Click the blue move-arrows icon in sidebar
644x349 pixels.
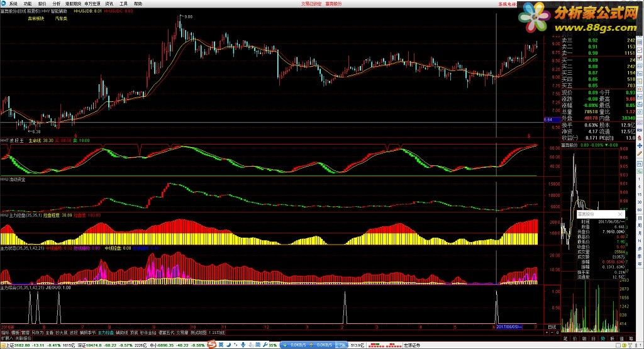click(x=640, y=146)
